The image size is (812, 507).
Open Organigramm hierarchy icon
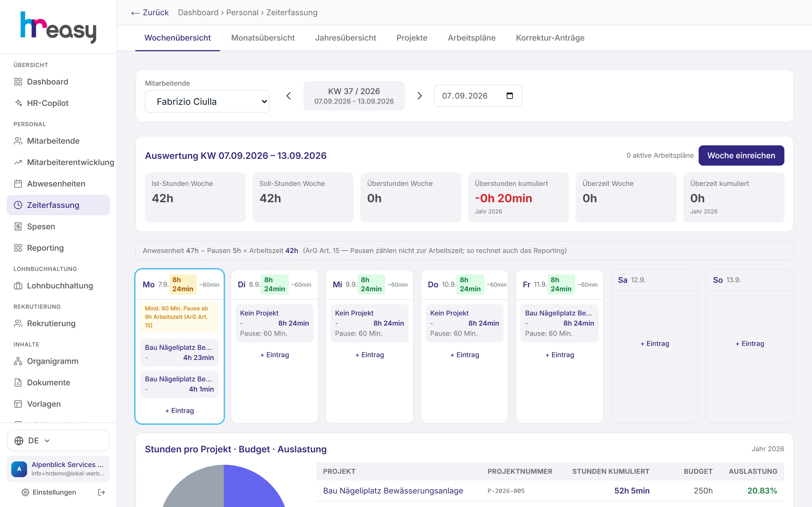tap(18, 361)
